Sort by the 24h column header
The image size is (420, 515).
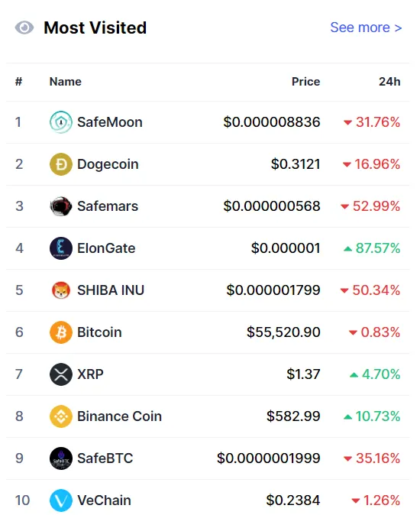coord(389,82)
